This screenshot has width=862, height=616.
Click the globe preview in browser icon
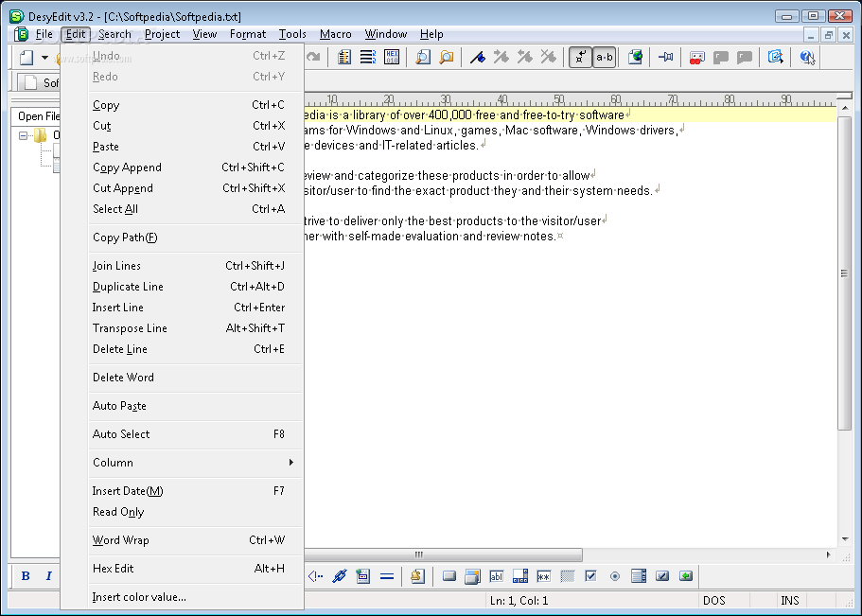(635, 57)
